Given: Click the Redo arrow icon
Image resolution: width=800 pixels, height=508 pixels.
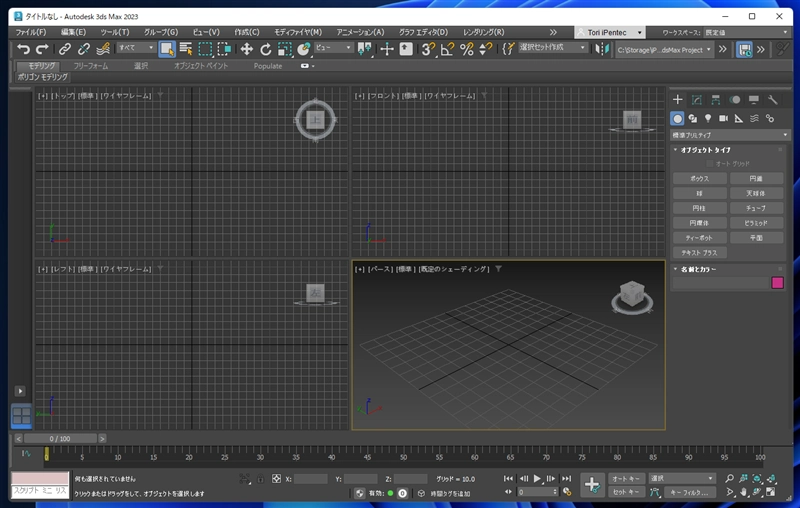Looking at the screenshot, I should (x=42, y=49).
